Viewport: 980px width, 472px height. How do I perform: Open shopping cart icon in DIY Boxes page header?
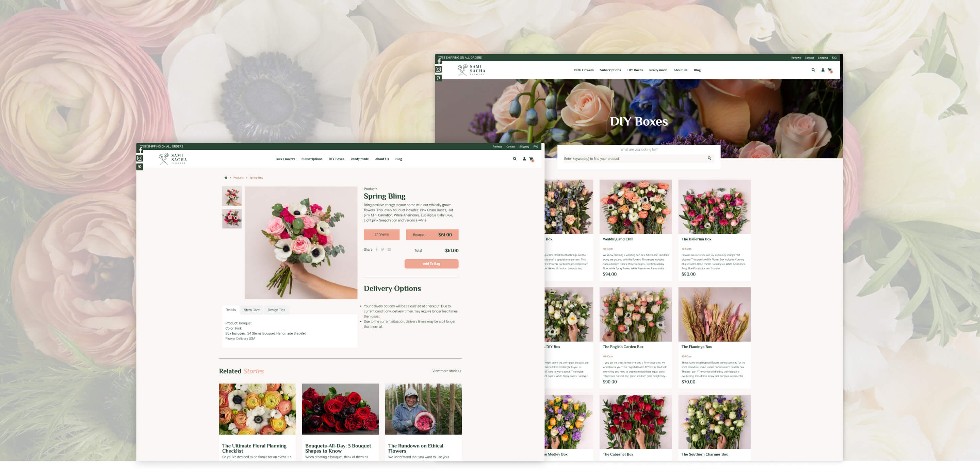click(830, 70)
